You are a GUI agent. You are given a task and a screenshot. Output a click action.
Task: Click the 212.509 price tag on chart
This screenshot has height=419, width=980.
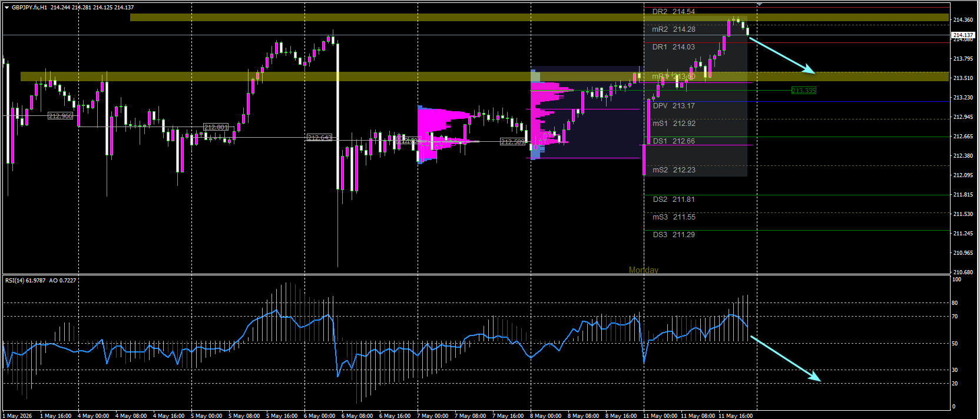512,142
